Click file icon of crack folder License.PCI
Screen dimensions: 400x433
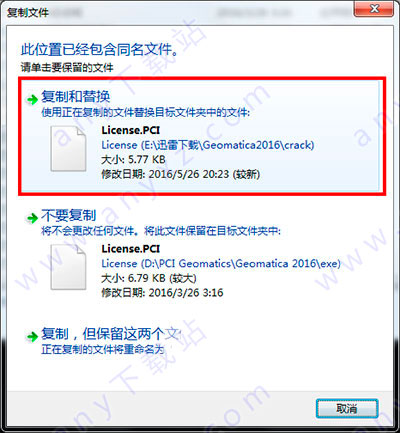(x=68, y=149)
